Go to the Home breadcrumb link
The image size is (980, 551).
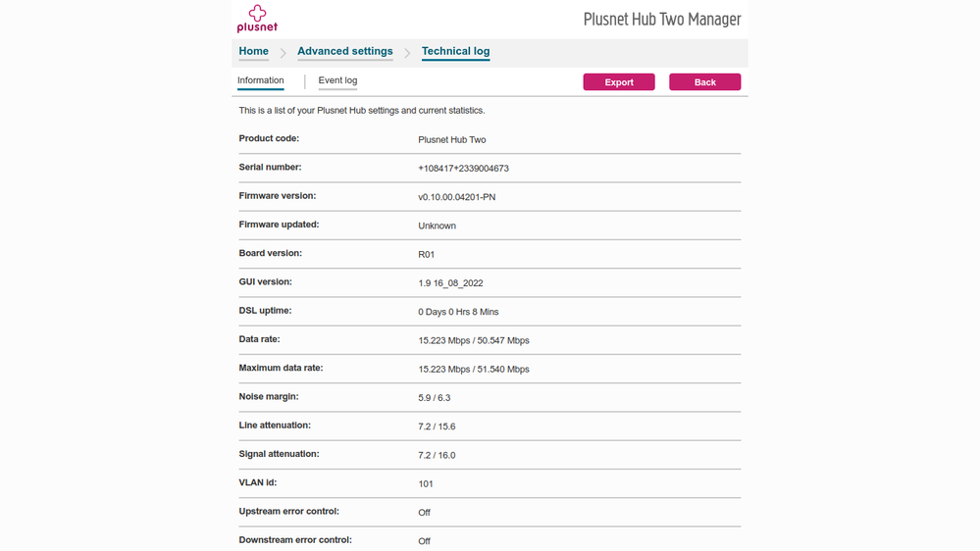click(x=253, y=51)
